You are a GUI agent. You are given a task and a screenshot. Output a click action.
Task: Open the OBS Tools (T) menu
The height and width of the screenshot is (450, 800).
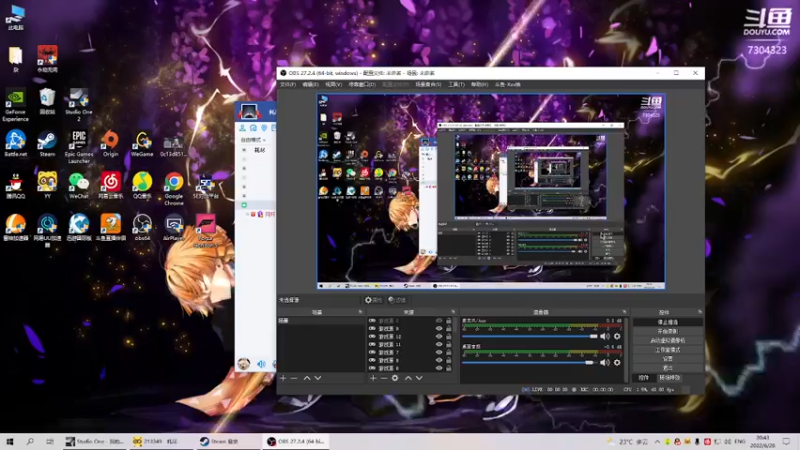[456, 84]
